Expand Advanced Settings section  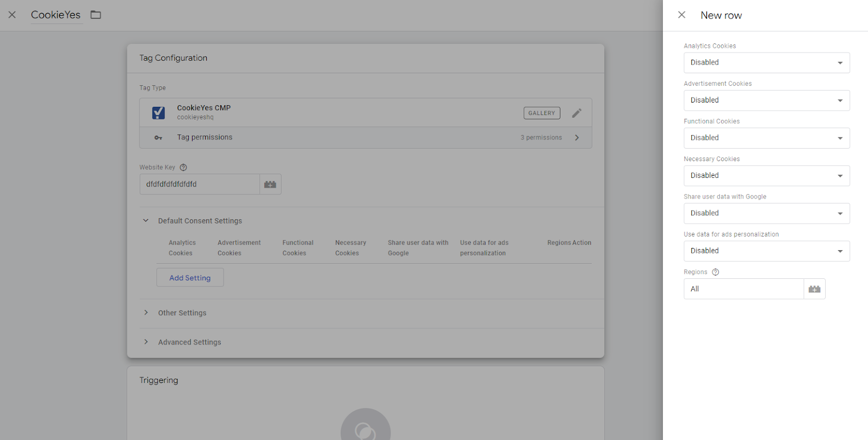[x=145, y=342]
